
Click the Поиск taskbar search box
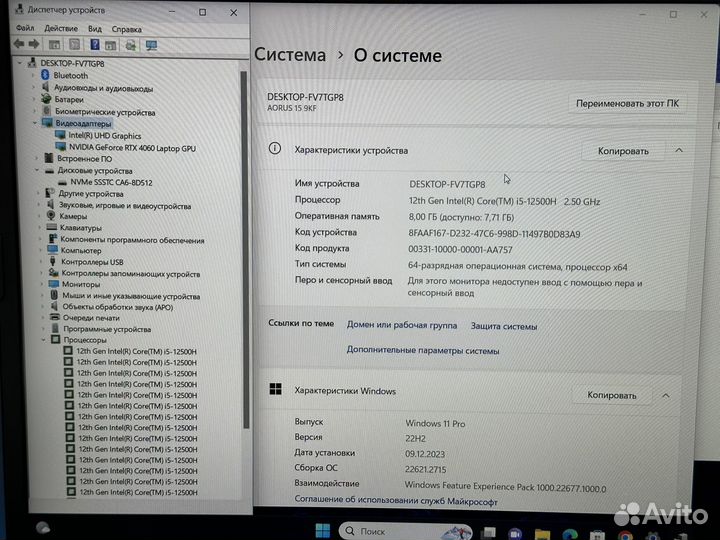coord(406,531)
